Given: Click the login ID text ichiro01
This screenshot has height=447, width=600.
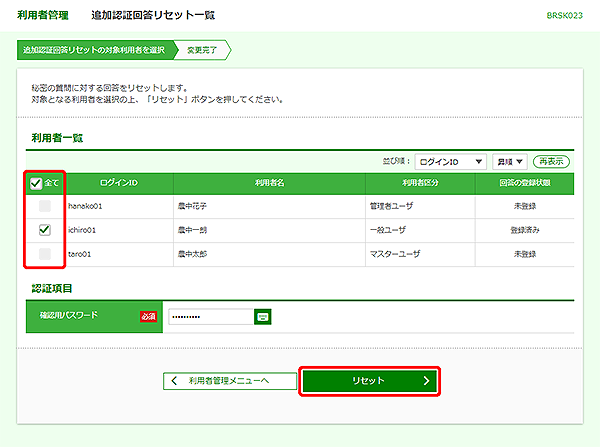Looking at the screenshot, I should click(x=82, y=230).
